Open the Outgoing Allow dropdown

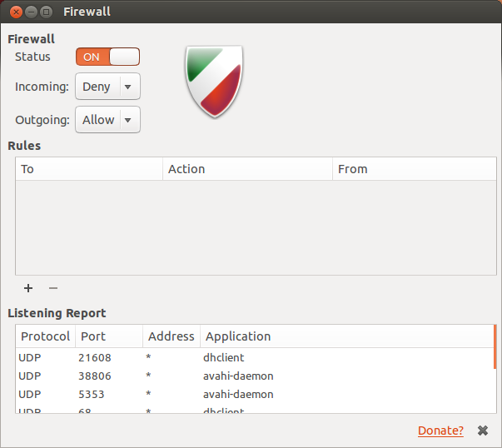(x=107, y=120)
